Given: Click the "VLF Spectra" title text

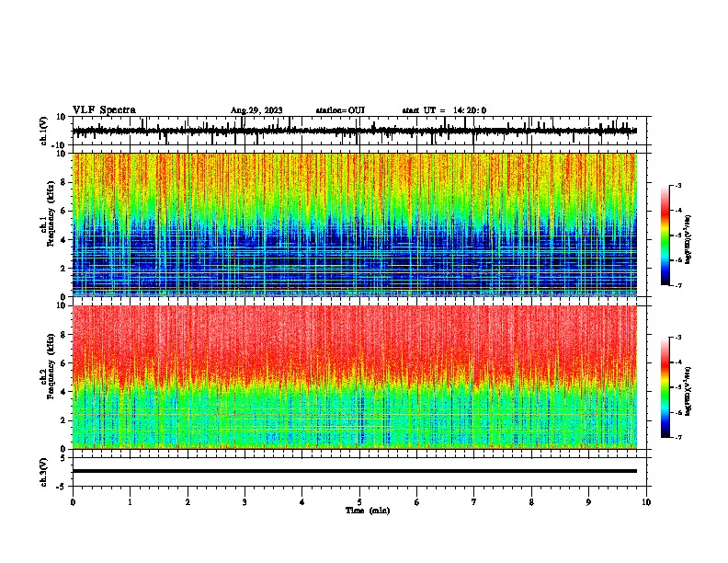Looking at the screenshot, I should 104,110.
